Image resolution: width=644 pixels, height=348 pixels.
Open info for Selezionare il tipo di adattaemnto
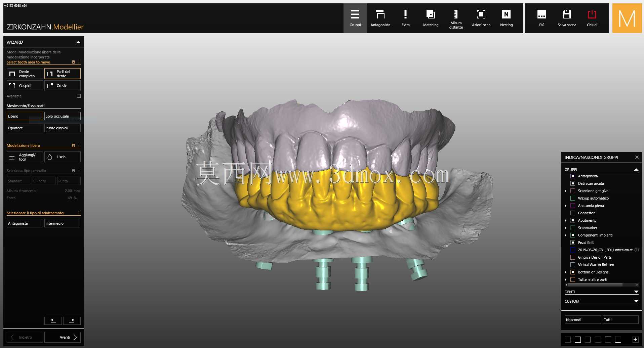[x=79, y=213]
